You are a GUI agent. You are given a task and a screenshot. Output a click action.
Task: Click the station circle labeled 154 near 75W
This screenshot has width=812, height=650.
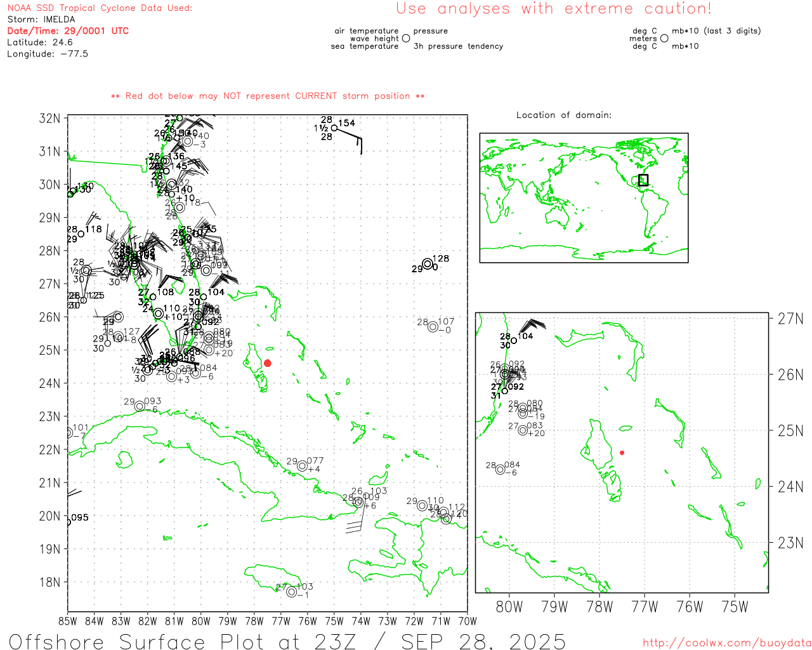334,128
